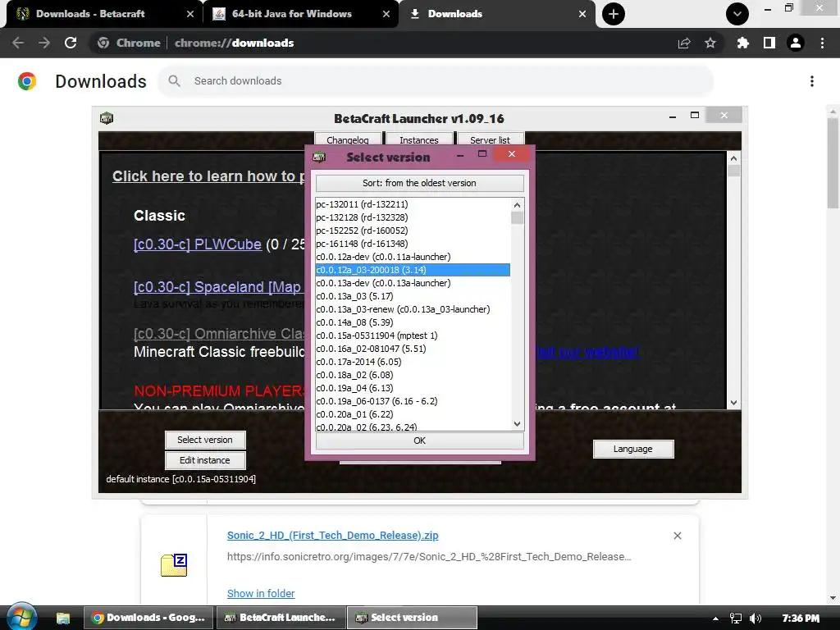Open the [c0.30-c] Spaceland server link
This screenshot has height=630, width=840.
tap(218, 287)
